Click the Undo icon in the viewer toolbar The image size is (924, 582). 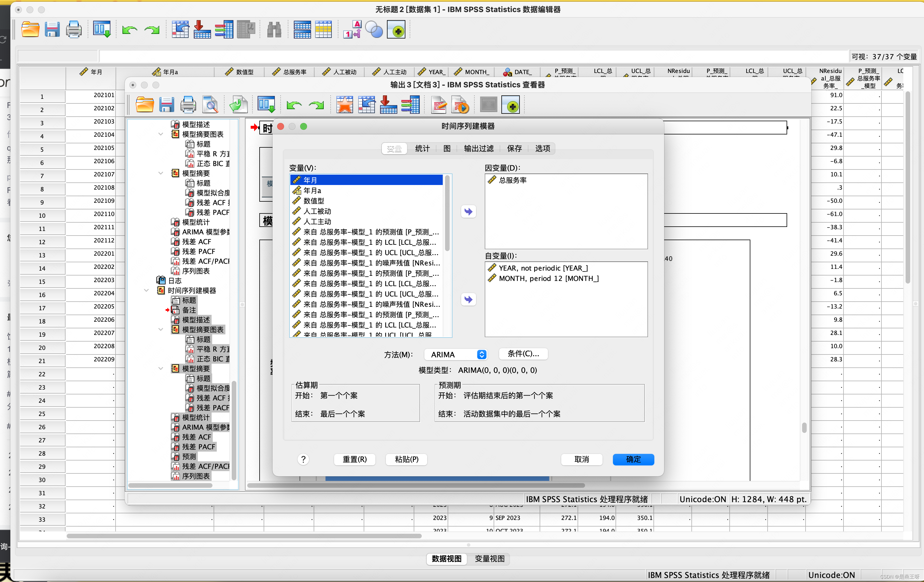[294, 105]
